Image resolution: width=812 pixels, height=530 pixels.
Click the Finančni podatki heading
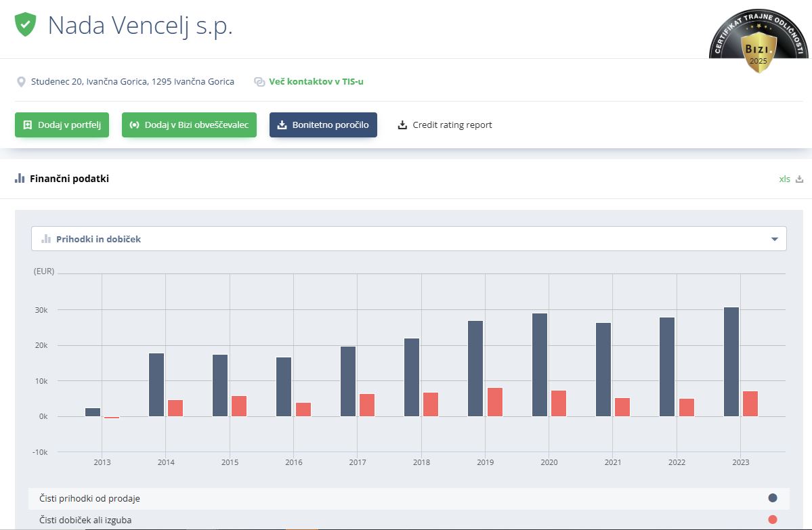(69, 179)
